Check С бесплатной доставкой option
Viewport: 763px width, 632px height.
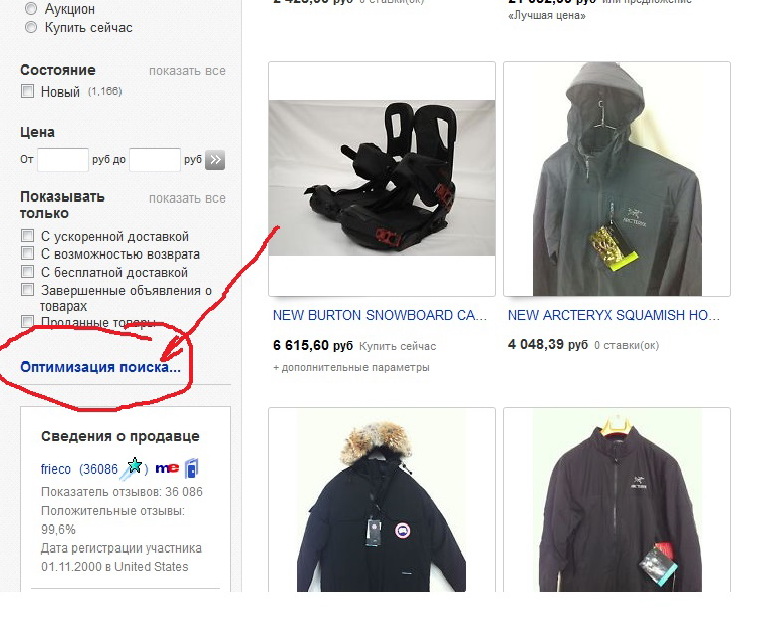click(27, 272)
